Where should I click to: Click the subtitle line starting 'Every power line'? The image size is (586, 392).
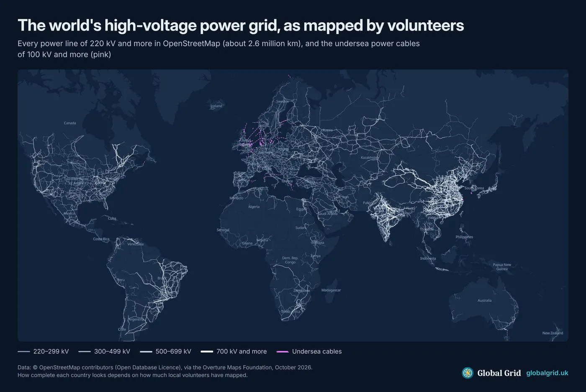coord(218,44)
